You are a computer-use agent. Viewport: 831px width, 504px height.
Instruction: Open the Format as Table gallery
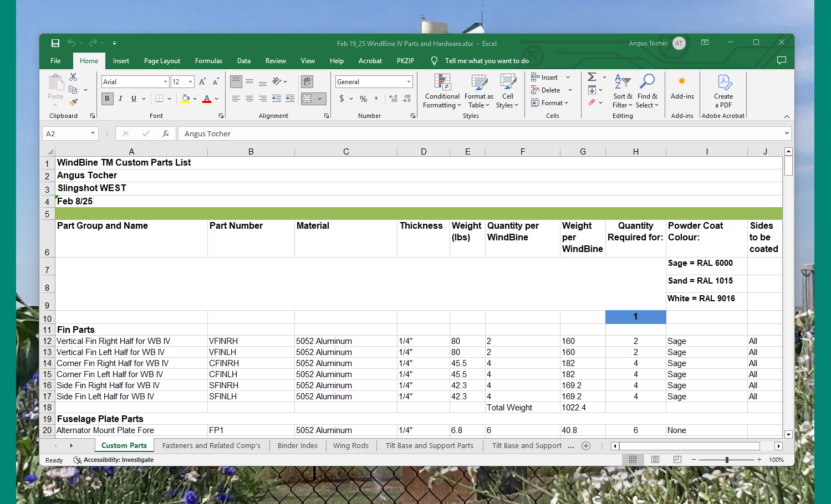click(479, 91)
